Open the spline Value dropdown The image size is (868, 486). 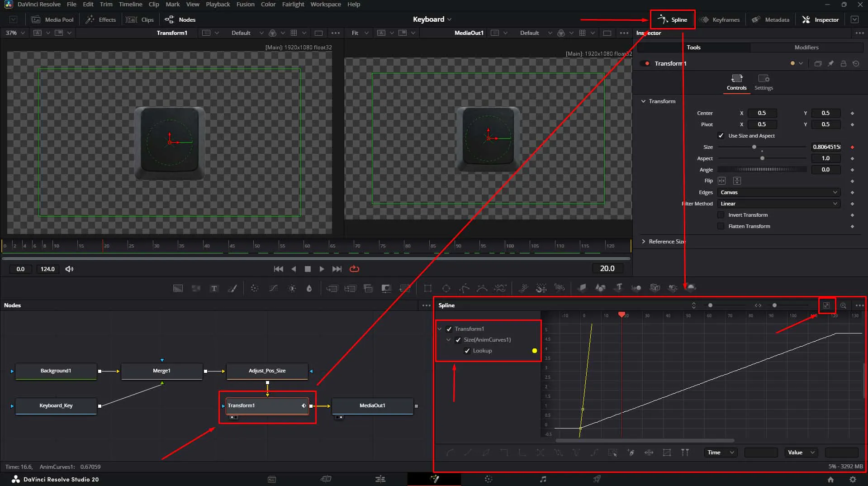[x=801, y=453]
